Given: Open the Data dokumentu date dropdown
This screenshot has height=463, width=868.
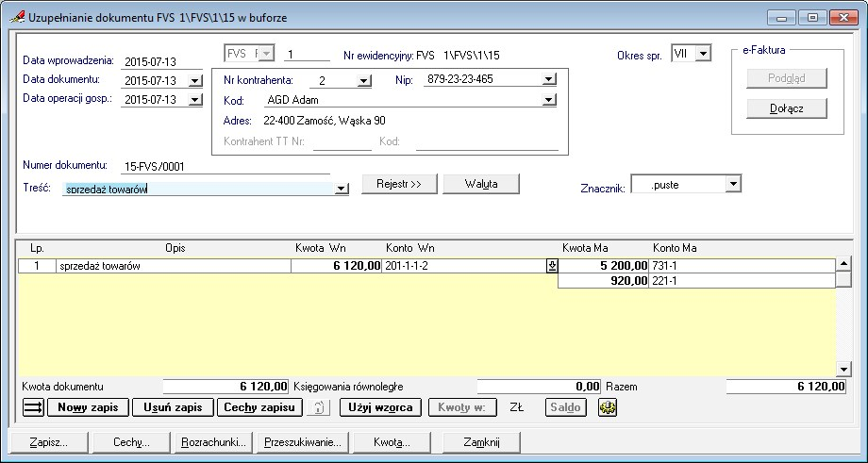Looking at the screenshot, I should [x=195, y=81].
